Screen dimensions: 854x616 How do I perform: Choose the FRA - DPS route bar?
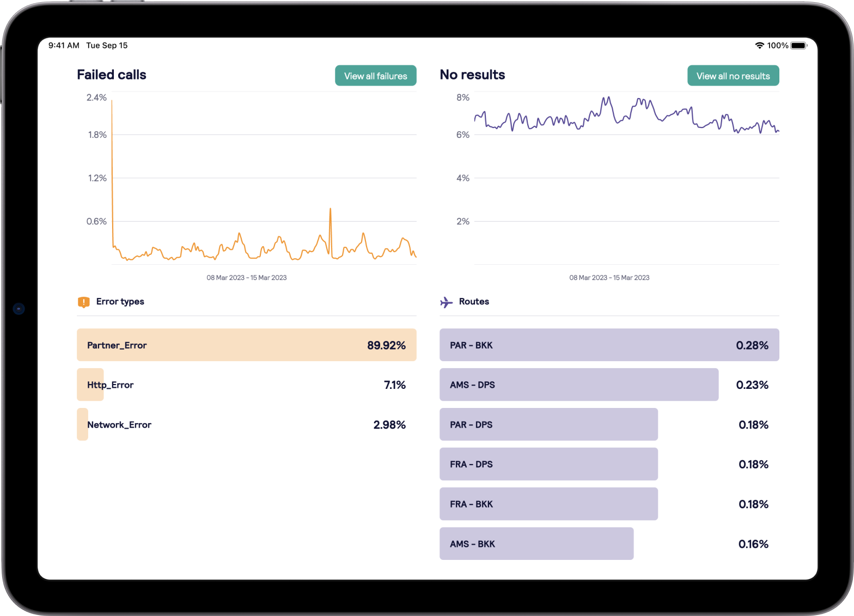tap(548, 465)
